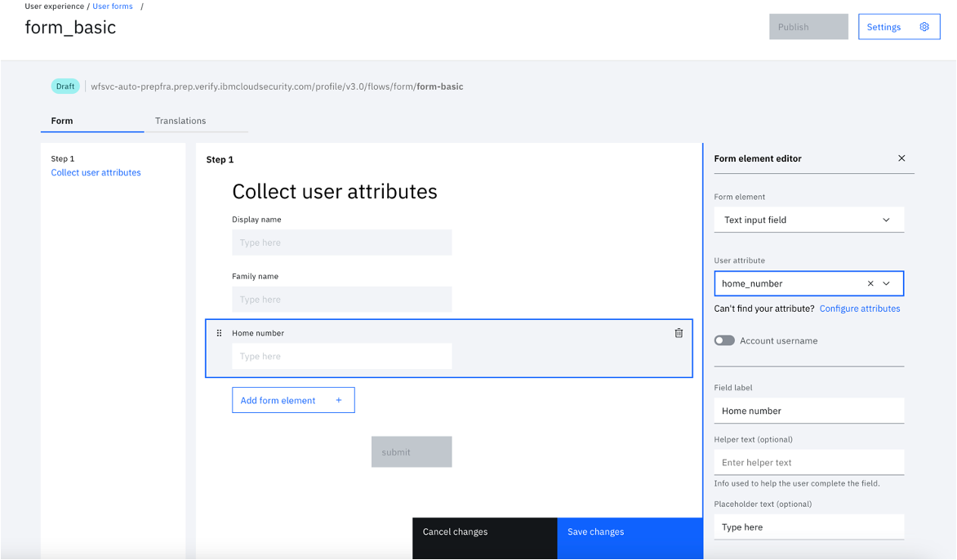Click the Draft status badge

(x=65, y=86)
